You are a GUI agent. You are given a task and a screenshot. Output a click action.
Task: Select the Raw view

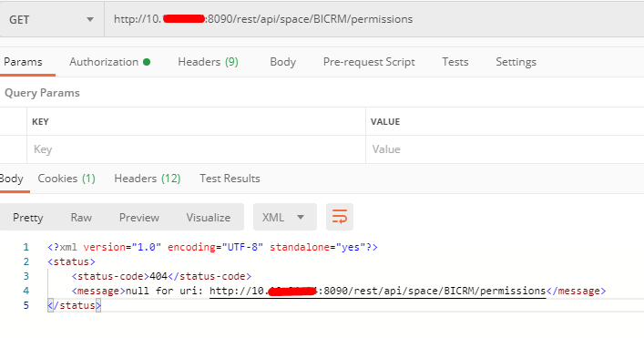click(81, 217)
